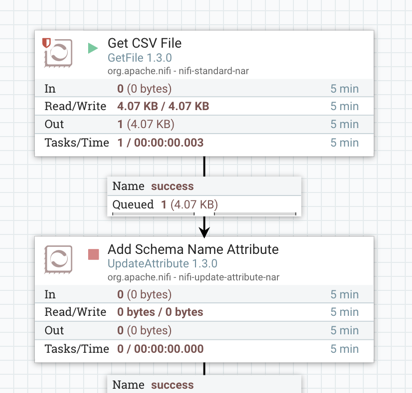Click the org.apache.nifi nifi-update-attribute-nar bundle text
Screen dimensions: 412x393
[193, 277]
